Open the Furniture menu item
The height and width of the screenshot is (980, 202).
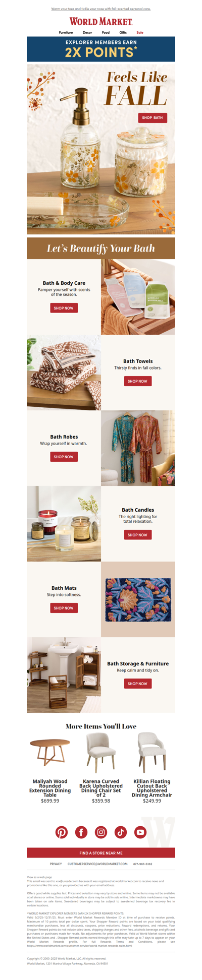[66, 32]
